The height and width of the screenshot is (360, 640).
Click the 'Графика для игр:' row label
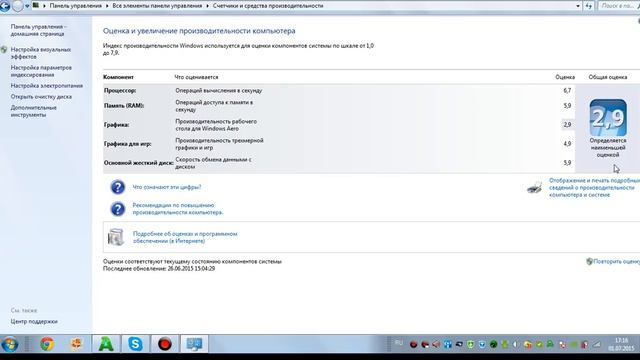click(x=127, y=144)
